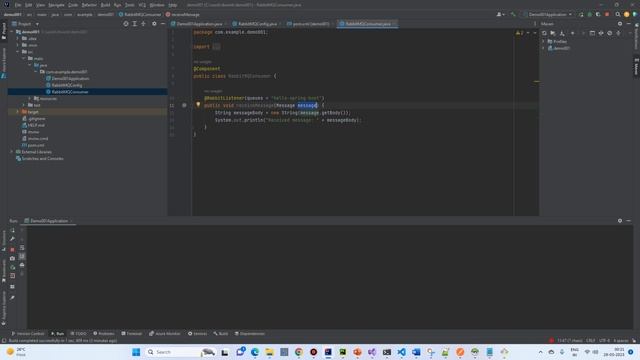
Task: Toggle Maven skip tests mode icon
Action: tap(609, 33)
